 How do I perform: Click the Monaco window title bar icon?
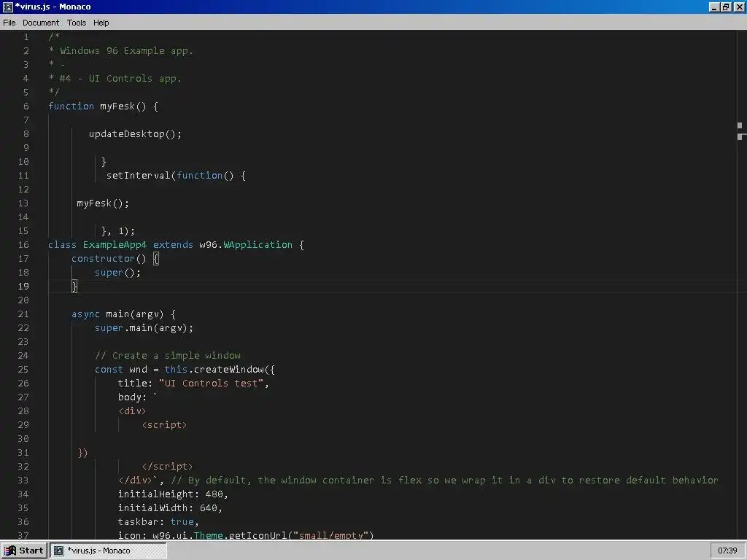[7, 7]
